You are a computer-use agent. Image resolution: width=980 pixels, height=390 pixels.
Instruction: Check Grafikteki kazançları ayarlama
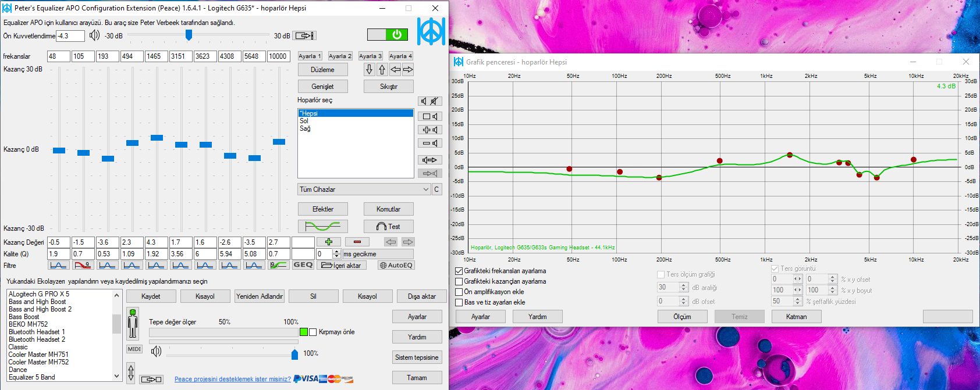click(x=459, y=281)
